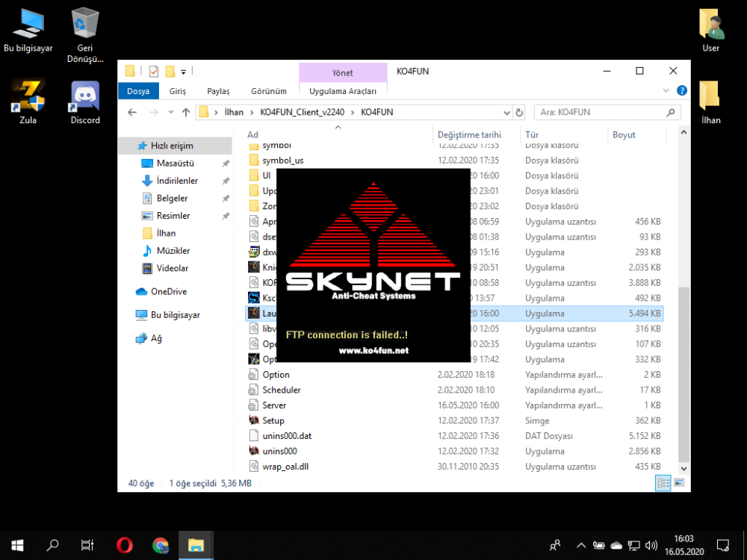Screen dimensions: 747x560
Task: Open the Görünüm ribbon tab
Action: [269, 91]
